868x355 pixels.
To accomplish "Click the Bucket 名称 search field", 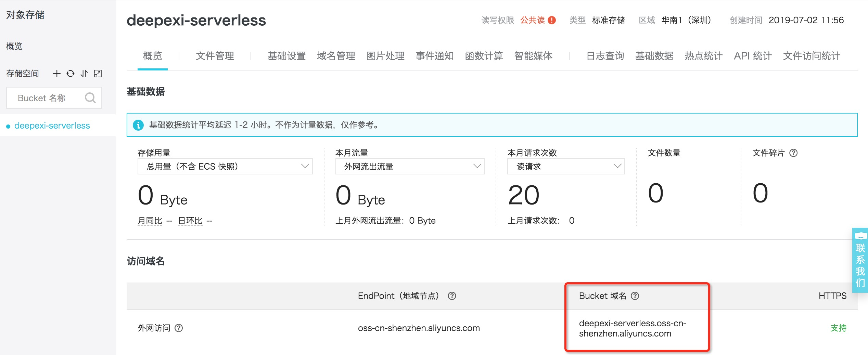I will pos(54,98).
